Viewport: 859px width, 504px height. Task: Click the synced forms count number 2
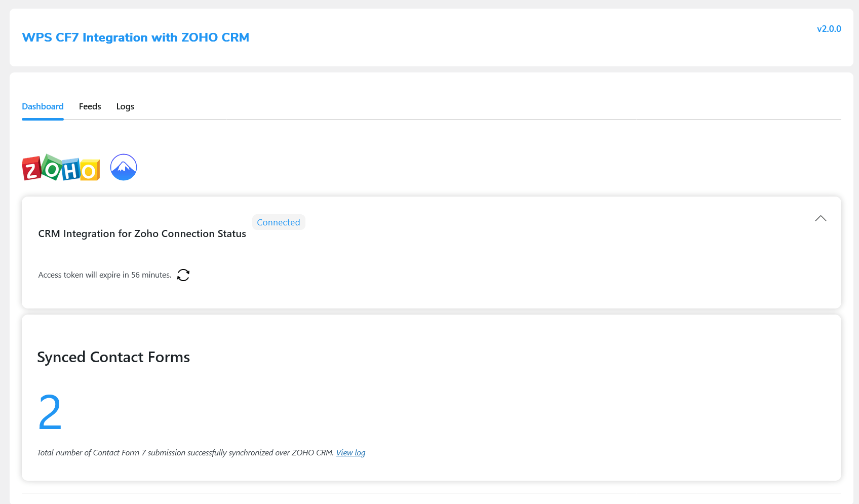pos(50,412)
